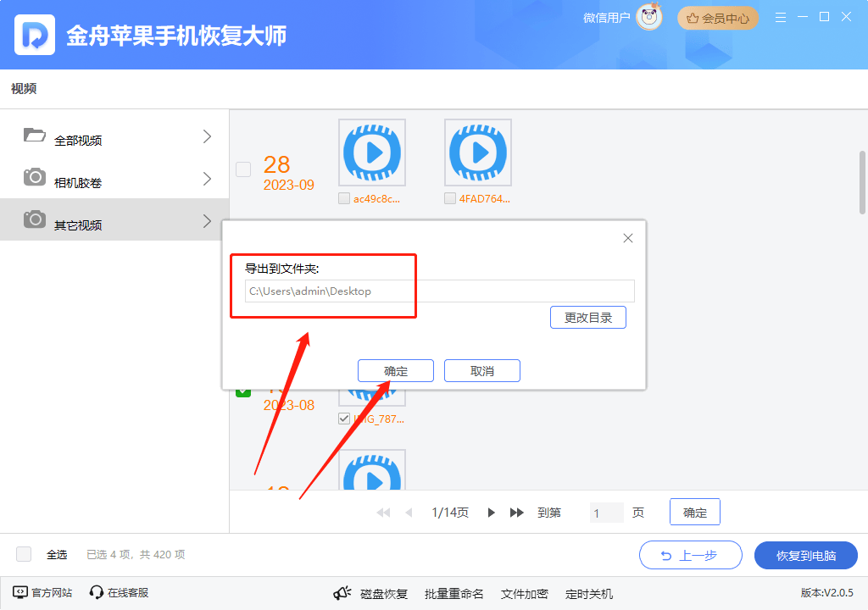Expand the 其它视频 chevron
The width and height of the screenshot is (868, 610).
point(206,219)
